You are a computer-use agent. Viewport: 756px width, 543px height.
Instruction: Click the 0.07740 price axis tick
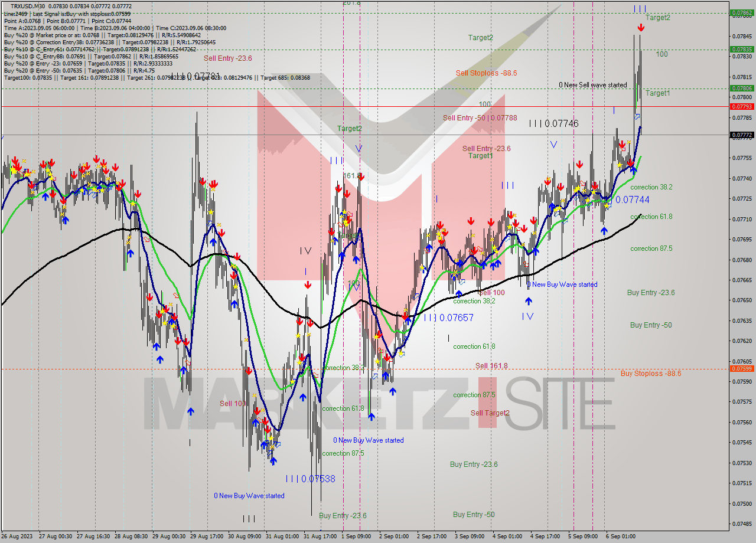coord(742,178)
